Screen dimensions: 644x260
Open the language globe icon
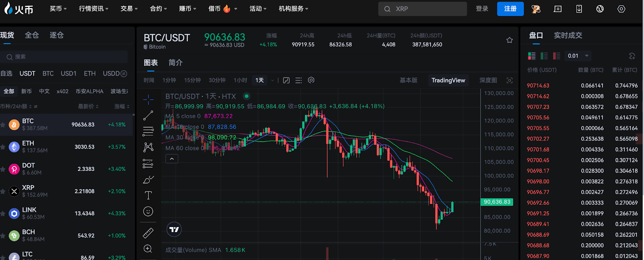click(600, 9)
